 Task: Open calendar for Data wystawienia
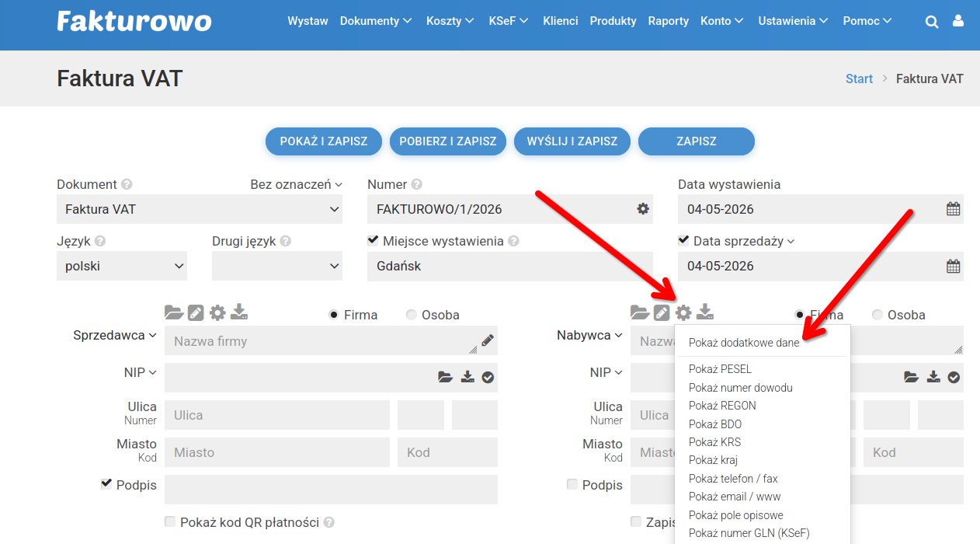pyautogui.click(x=953, y=209)
